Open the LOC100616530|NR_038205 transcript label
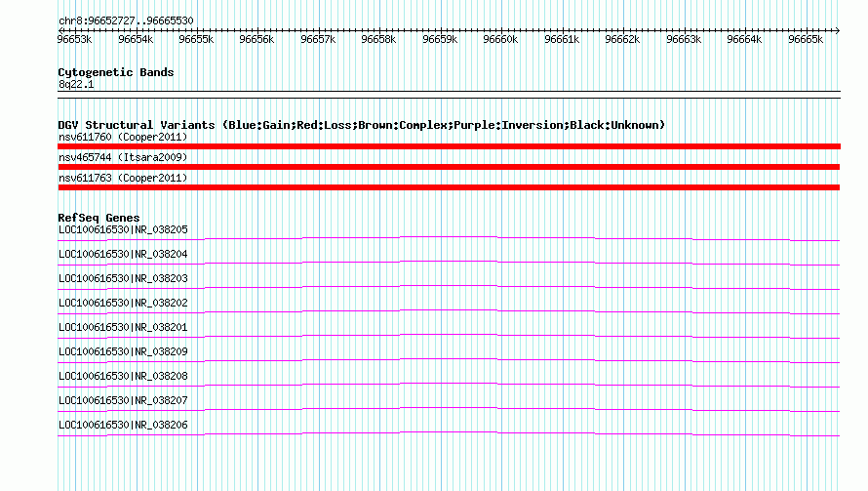The height and width of the screenshot is (491, 868). coord(123,229)
